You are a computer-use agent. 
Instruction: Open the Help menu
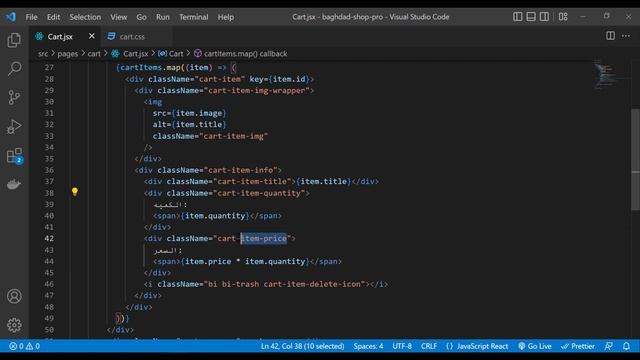225,17
